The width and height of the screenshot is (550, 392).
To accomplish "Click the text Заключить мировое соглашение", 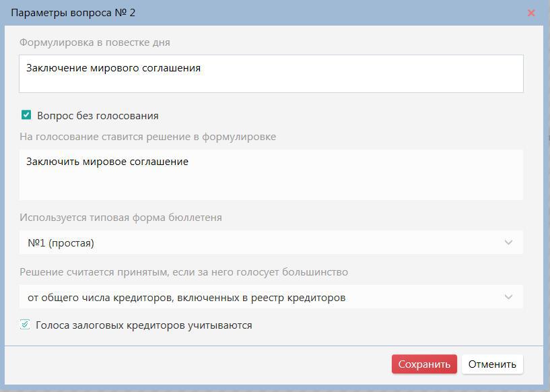I will click(107, 162).
